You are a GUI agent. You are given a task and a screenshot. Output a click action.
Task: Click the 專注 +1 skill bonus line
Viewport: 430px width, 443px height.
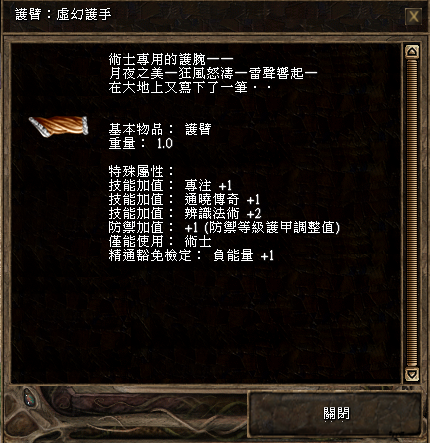pyautogui.click(x=170, y=185)
